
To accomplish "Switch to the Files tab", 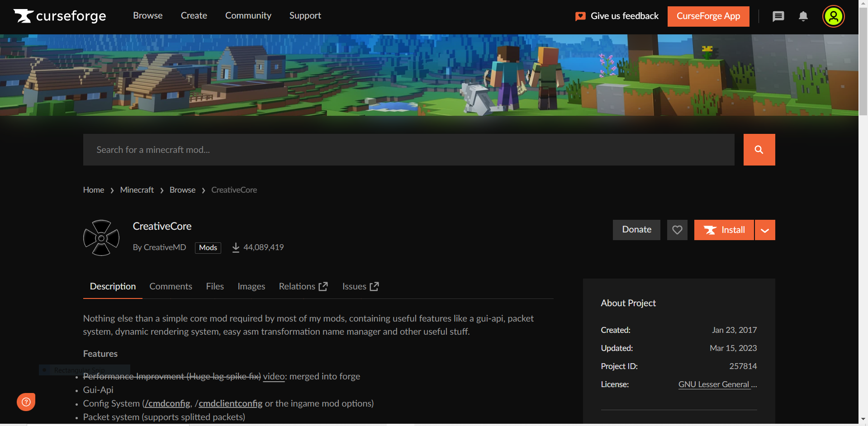I will click(215, 286).
